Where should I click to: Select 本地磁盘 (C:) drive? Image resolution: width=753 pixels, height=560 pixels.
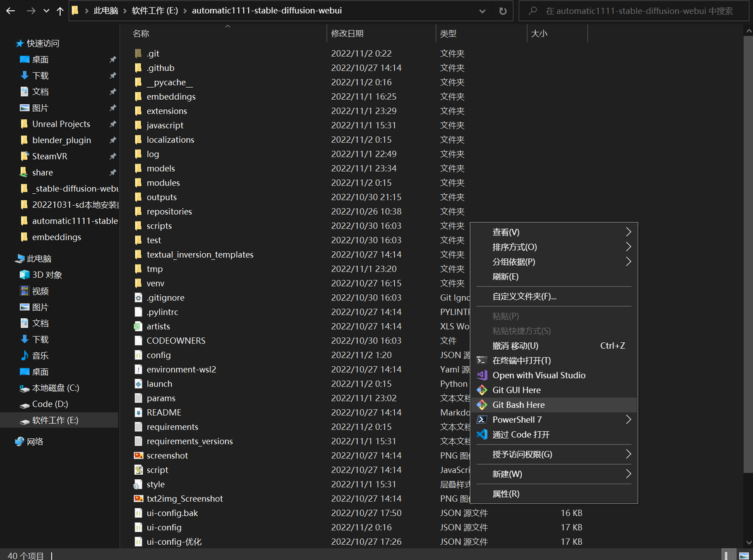pos(56,388)
